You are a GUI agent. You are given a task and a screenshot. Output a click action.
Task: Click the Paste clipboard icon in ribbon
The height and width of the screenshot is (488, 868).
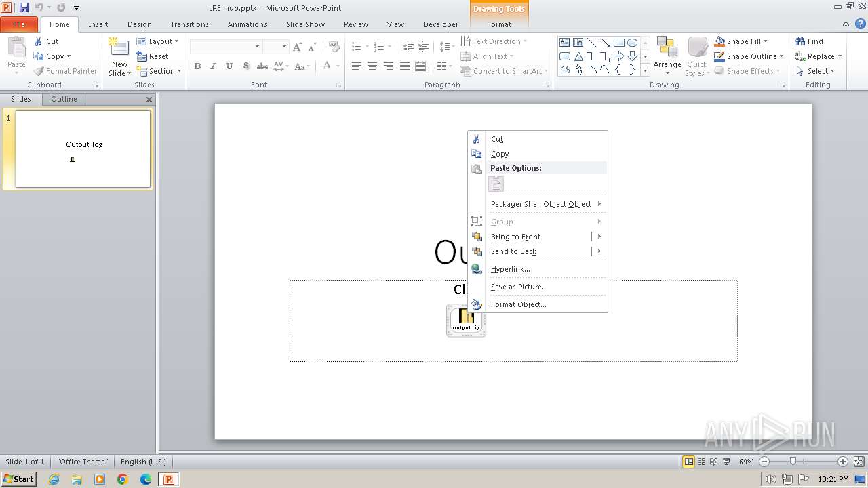click(x=16, y=47)
